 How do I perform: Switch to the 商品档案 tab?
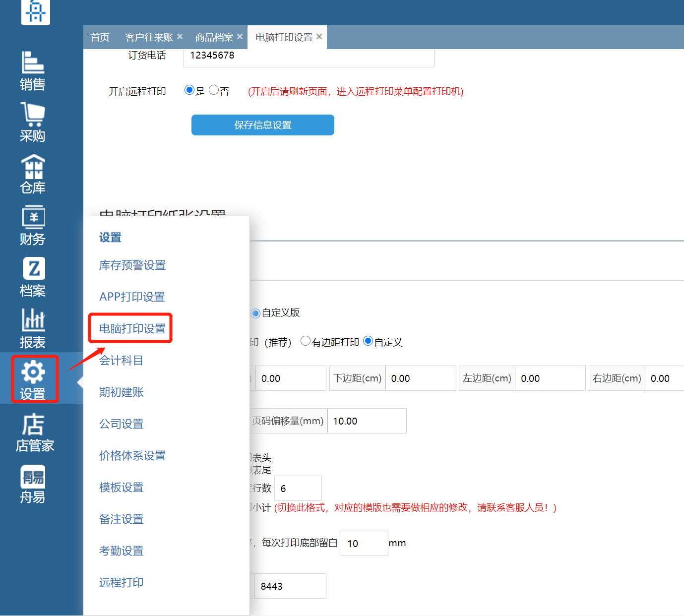click(x=214, y=37)
